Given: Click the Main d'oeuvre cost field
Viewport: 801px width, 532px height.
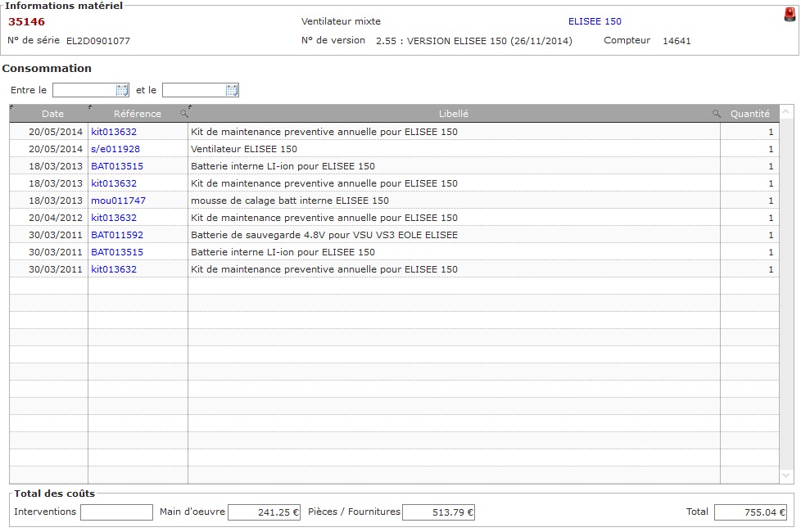Looking at the screenshot, I should pyautogui.click(x=264, y=512).
